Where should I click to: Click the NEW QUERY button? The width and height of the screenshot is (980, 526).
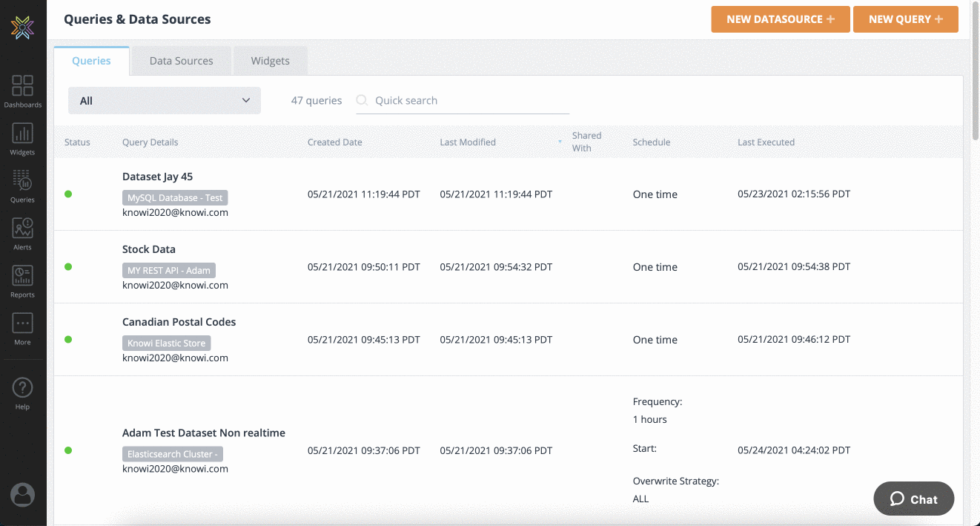click(905, 19)
